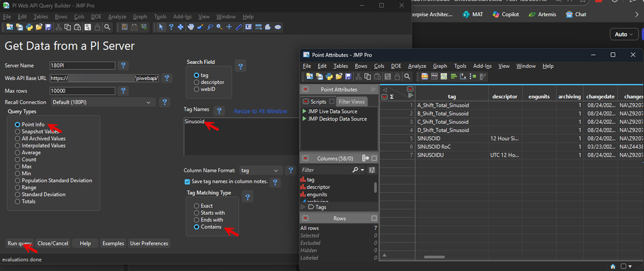Open help icon next to Tag Names

tap(219, 110)
